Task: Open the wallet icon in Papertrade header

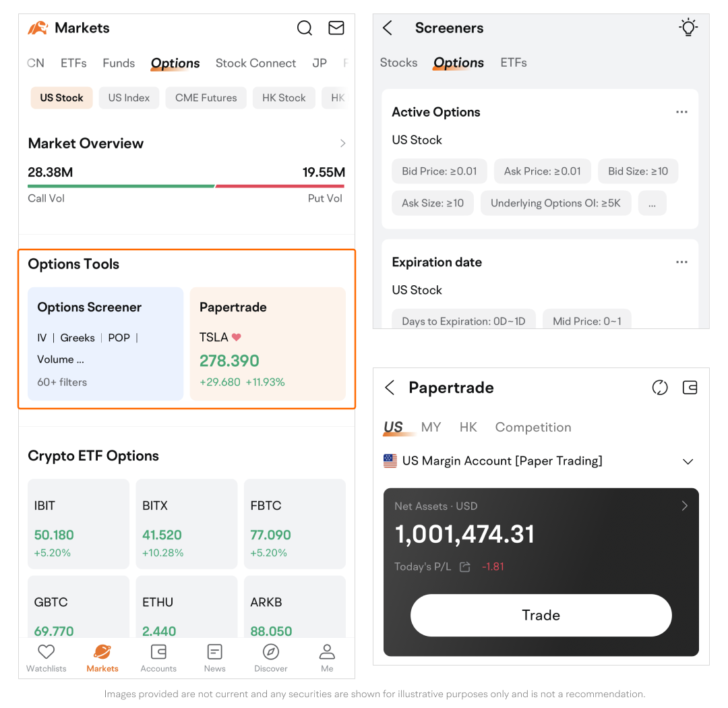Action: pyautogui.click(x=690, y=388)
